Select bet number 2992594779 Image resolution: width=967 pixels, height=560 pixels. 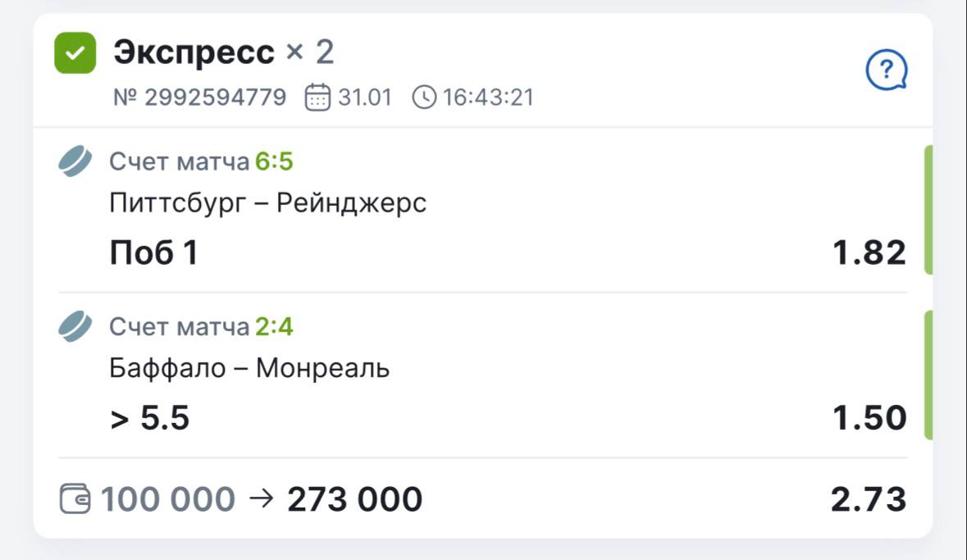(200, 98)
